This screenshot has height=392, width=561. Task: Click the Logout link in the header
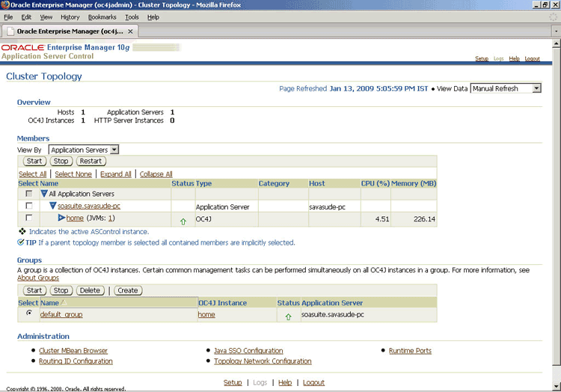pyautogui.click(x=533, y=58)
